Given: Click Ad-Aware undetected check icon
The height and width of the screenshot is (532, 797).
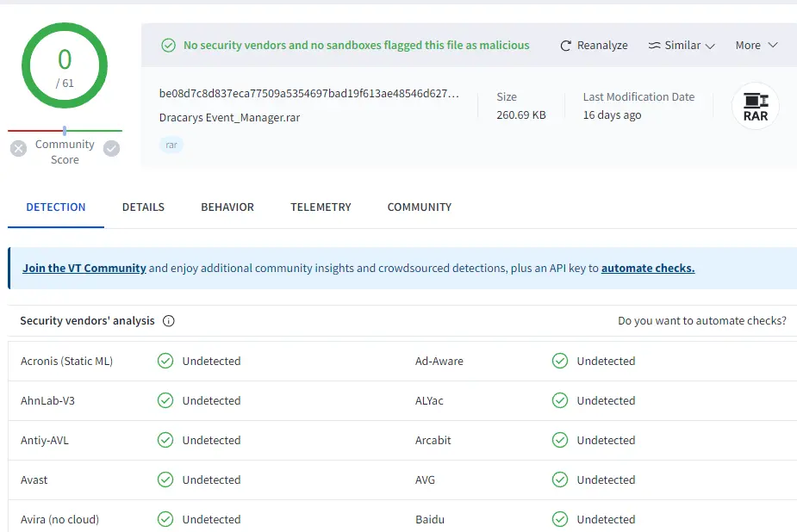Looking at the screenshot, I should coord(560,361).
